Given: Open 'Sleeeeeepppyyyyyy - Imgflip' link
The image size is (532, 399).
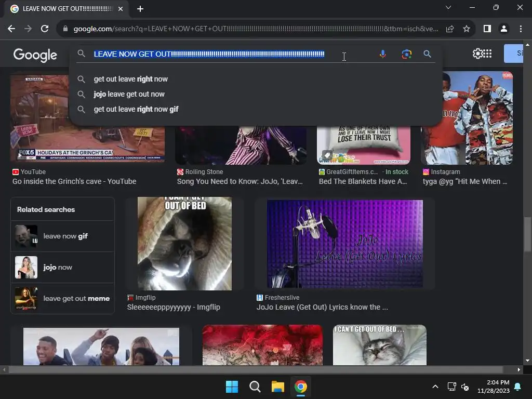Looking at the screenshot, I should tap(174, 308).
